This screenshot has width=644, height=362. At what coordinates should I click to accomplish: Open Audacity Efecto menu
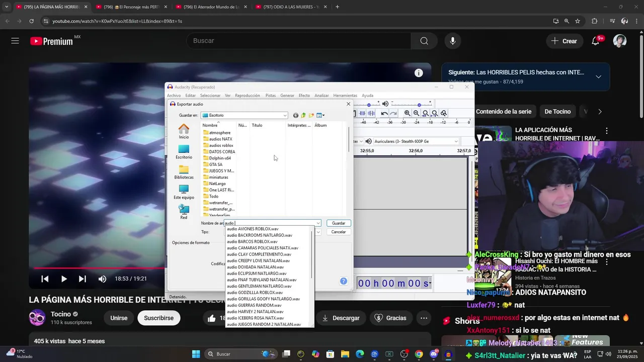tap(304, 96)
